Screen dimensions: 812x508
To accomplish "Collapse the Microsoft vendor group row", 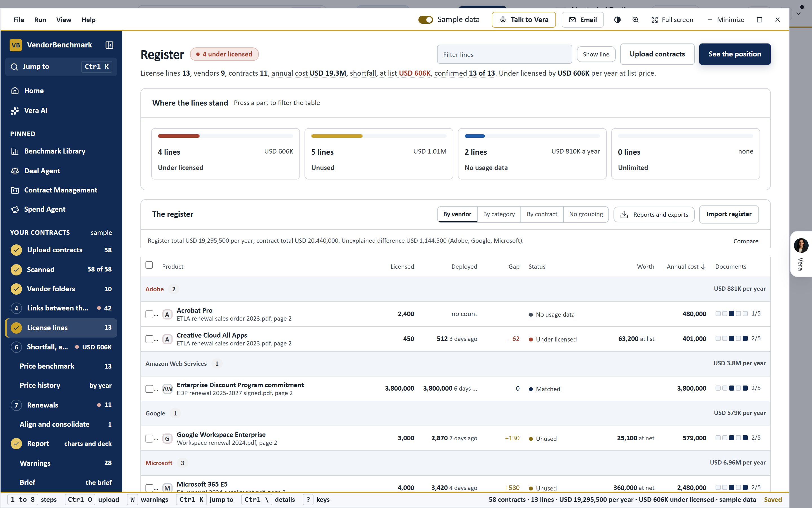I will (455, 463).
